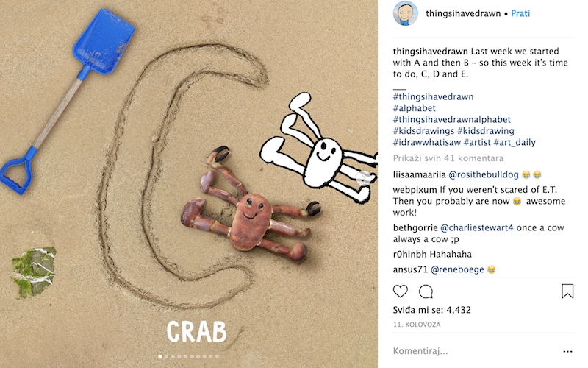
Task: Open commenter webpixum's profile
Action: click(x=415, y=190)
